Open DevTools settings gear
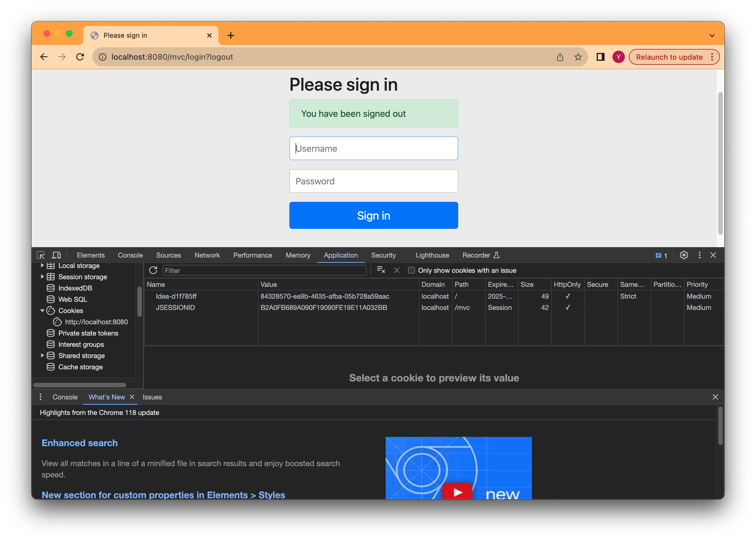Viewport: 756px width, 541px height. [684, 255]
